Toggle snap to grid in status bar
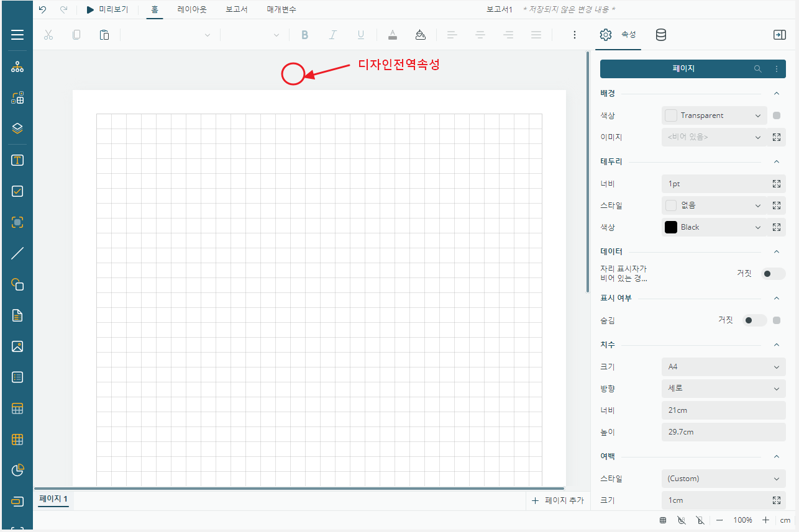Screen dimensions: 799x532 click(x=682, y=520)
